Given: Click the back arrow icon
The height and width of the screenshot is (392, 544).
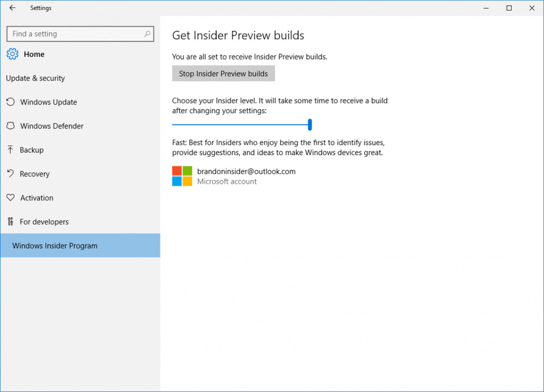Looking at the screenshot, I should pos(12,8).
